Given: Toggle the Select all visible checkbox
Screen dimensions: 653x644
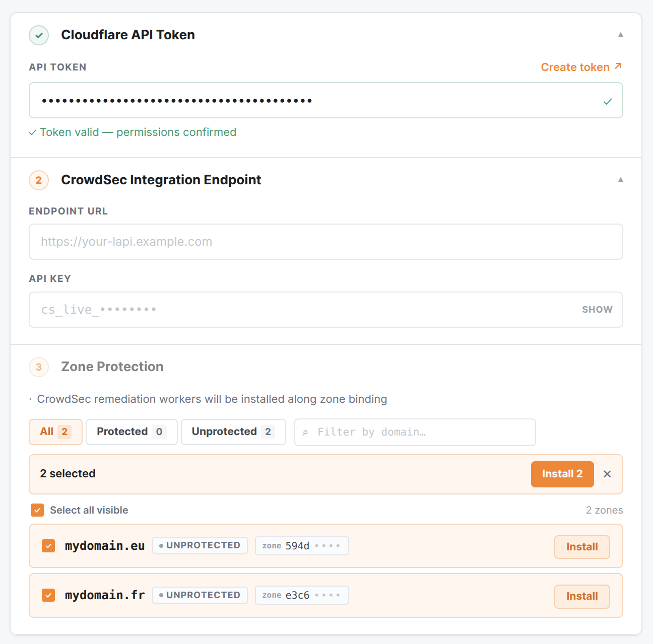Looking at the screenshot, I should (37, 510).
